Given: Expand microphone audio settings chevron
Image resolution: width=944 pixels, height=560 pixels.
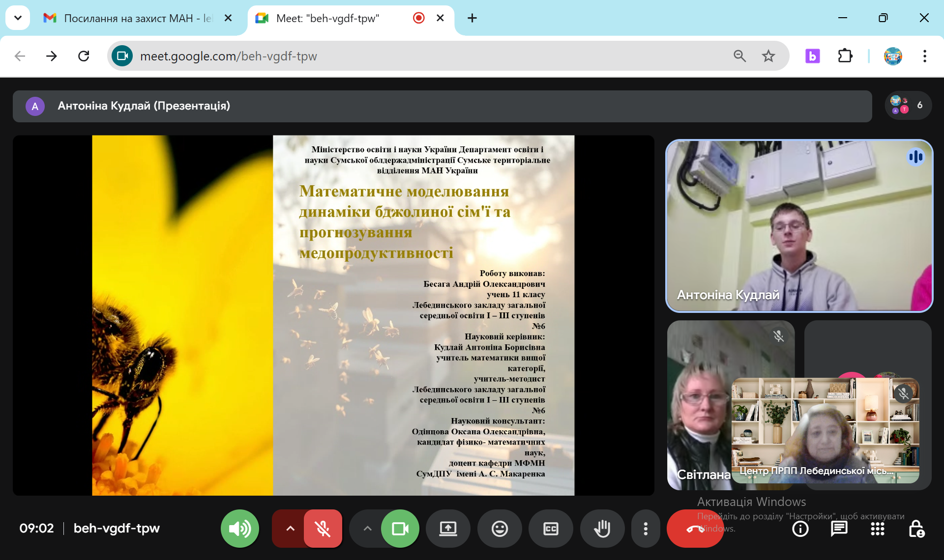Looking at the screenshot, I should [290, 529].
